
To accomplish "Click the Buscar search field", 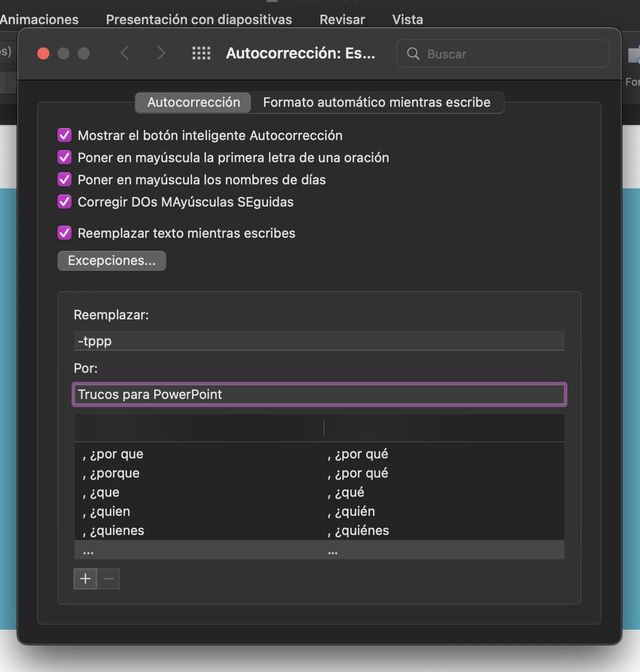I will 509,54.
